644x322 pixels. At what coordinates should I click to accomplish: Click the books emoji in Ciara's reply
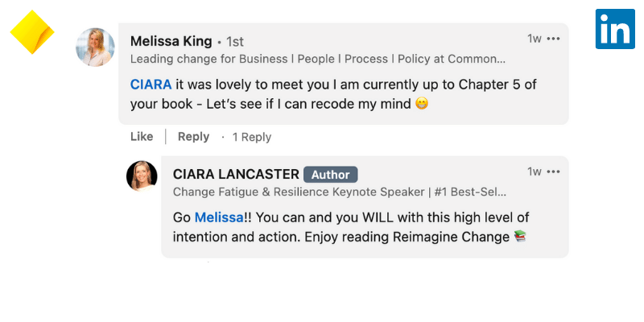(520, 237)
